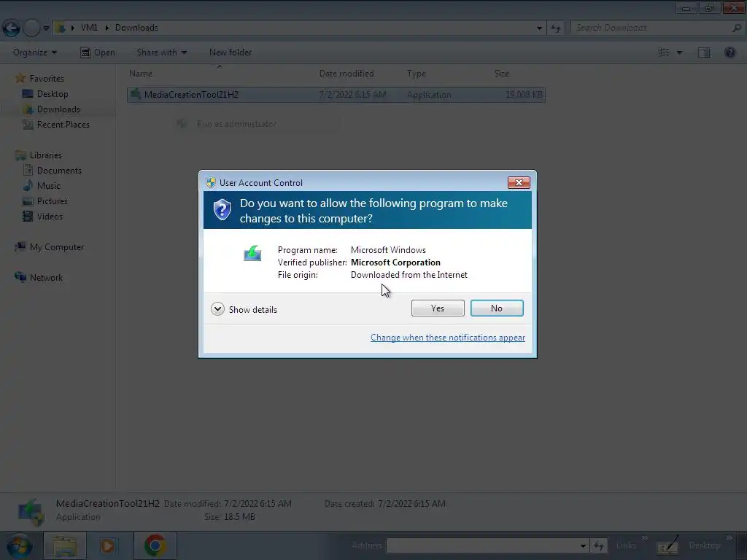Click the UAC shield title bar icon
The height and width of the screenshot is (560, 747).
pos(210,182)
